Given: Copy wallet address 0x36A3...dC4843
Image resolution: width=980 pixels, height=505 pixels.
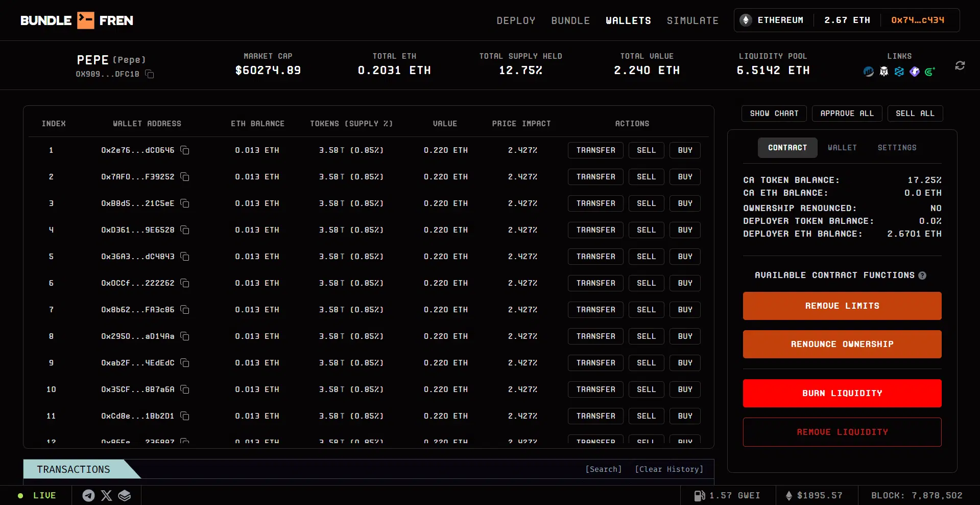Looking at the screenshot, I should click(185, 257).
